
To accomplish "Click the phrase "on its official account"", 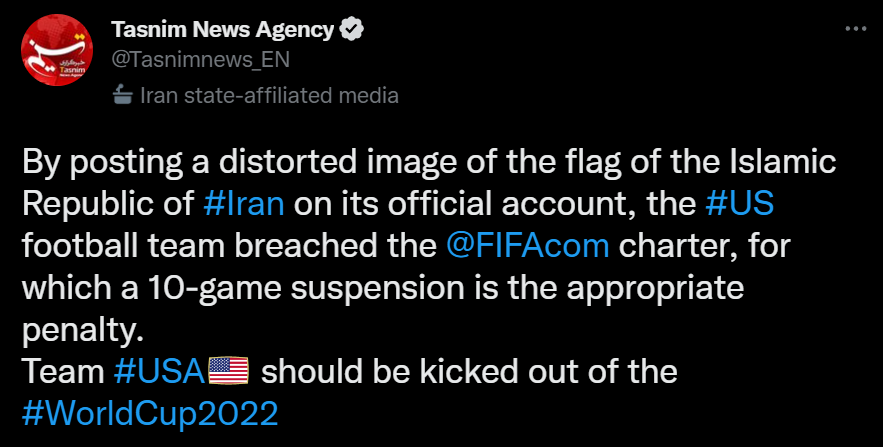I will [462, 204].
